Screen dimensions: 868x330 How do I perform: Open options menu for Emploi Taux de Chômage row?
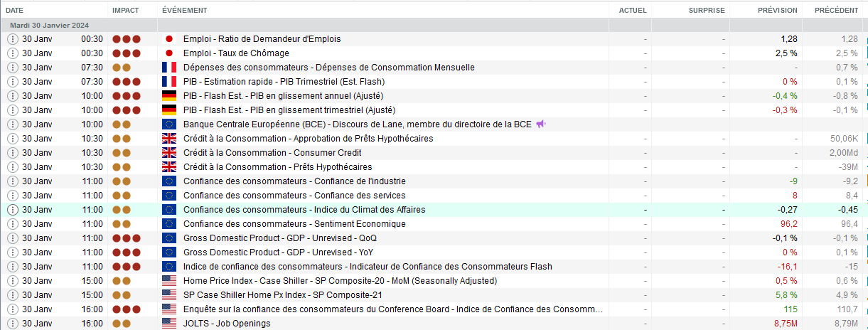12,53
